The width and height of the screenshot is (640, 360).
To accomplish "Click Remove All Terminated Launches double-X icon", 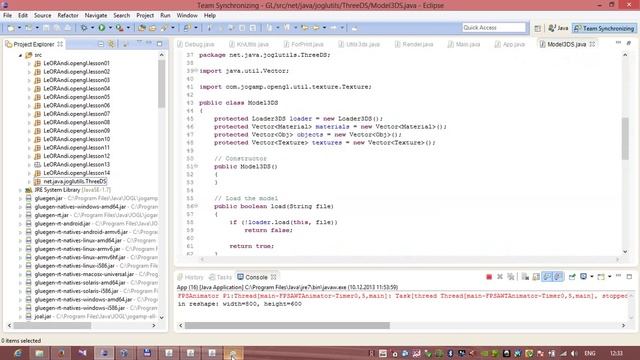I will tap(511, 277).
